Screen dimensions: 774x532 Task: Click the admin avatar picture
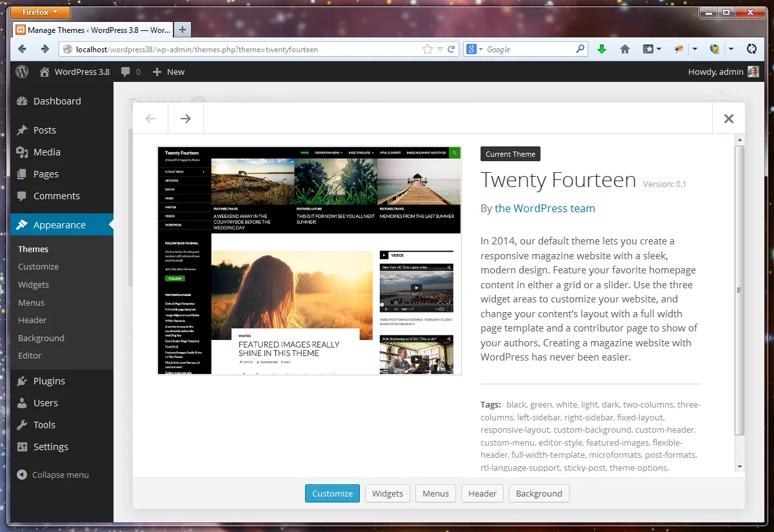(x=753, y=72)
